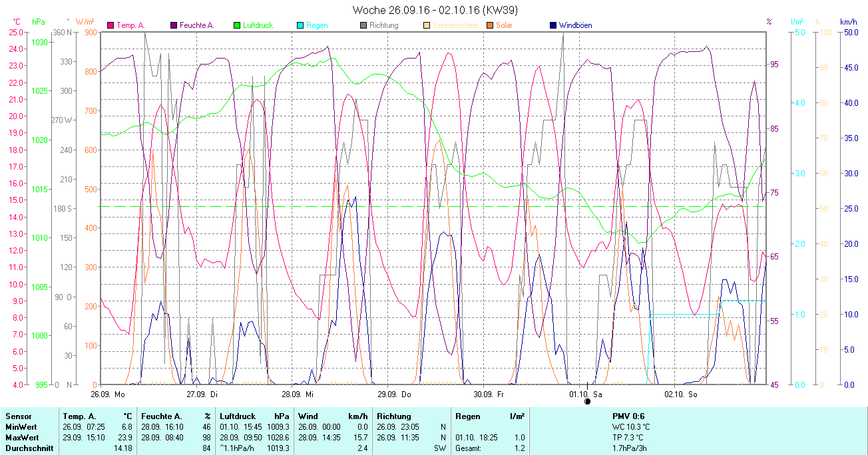Click the '270 W' wind direction tick
The width and height of the screenshot is (868, 455).
[x=62, y=120]
